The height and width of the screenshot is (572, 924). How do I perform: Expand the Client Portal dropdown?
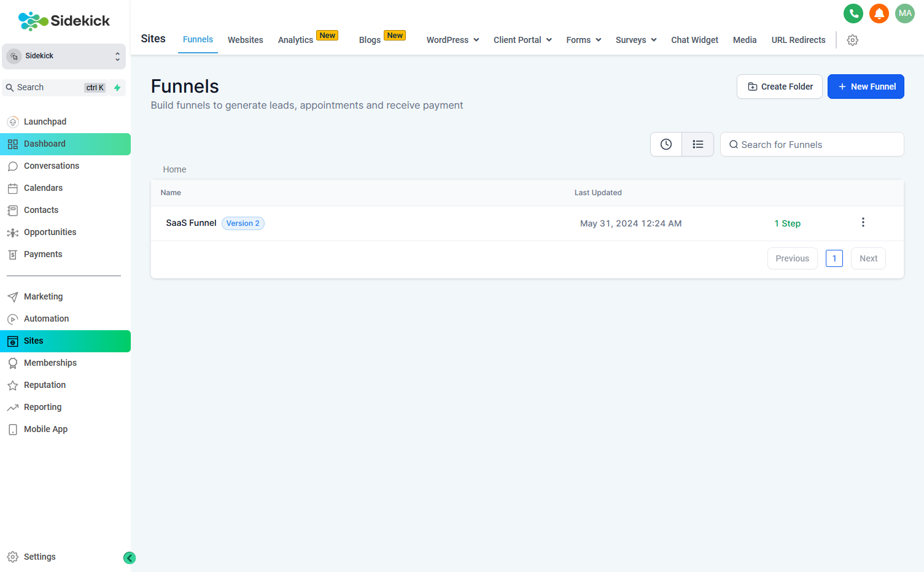tap(522, 40)
